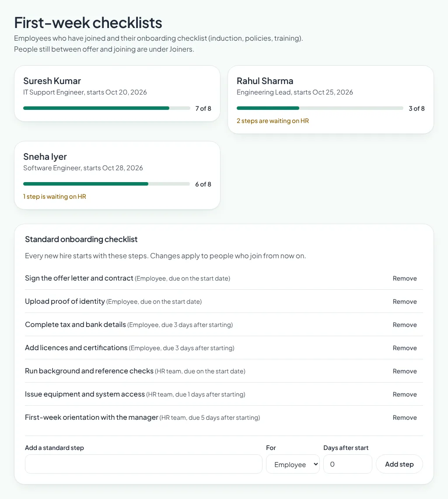
Task: Remove 'Run background and reference checks' step
Action: point(404,371)
